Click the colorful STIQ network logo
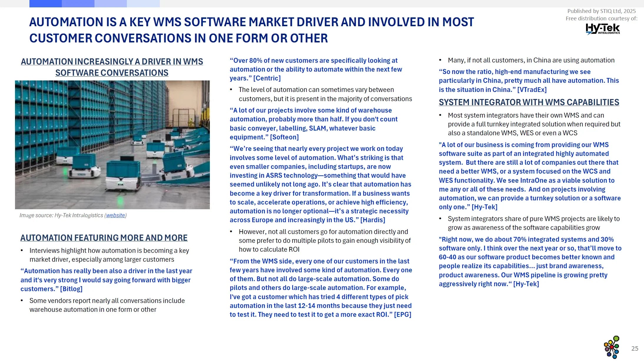The height and width of the screenshot is (361, 644). pos(612,347)
